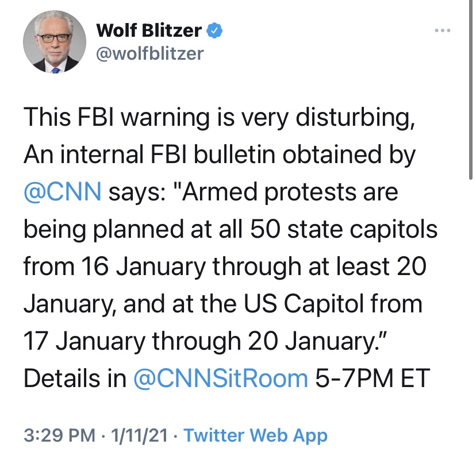Click the 1/11/21 date

137,435
